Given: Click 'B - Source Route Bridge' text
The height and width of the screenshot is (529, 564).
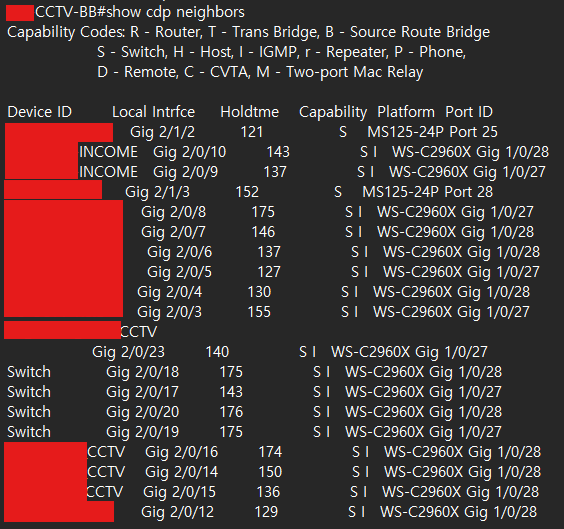Looking at the screenshot, I should (x=408, y=32).
